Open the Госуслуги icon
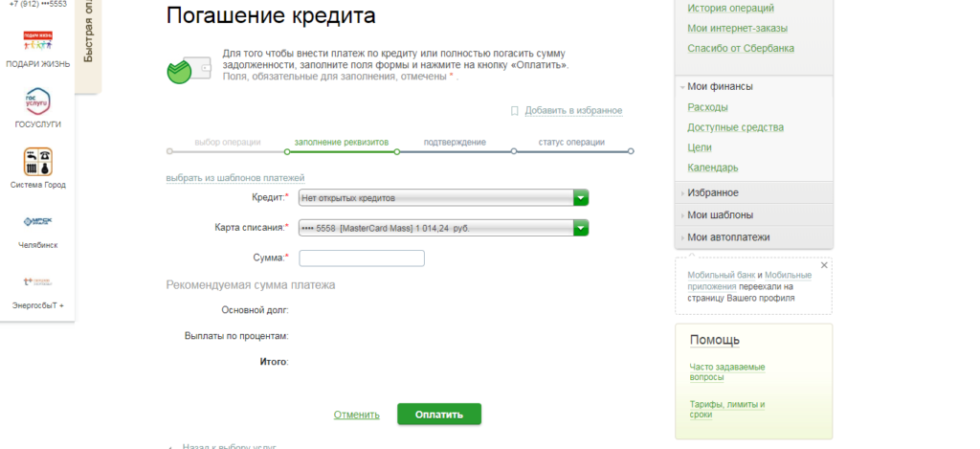 37,101
